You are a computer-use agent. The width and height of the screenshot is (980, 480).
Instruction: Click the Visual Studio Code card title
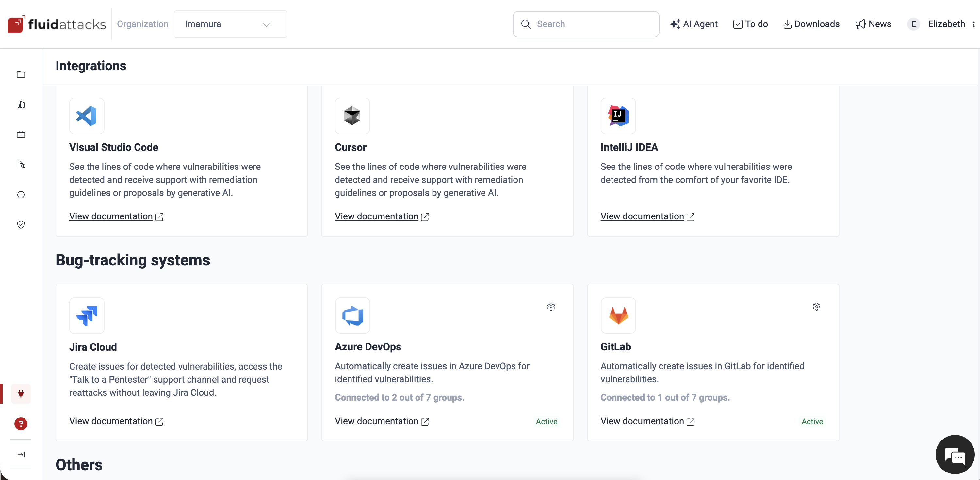point(114,147)
